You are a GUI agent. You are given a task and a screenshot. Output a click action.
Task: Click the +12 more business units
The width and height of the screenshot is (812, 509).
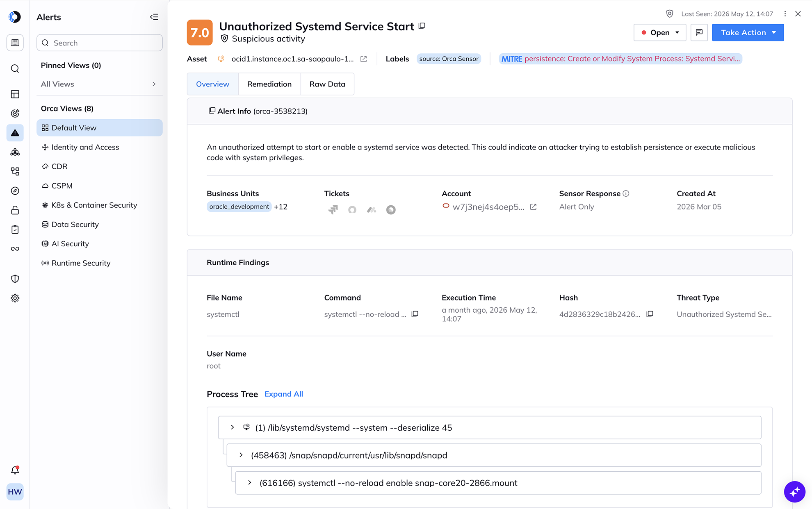click(x=281, y=207)
